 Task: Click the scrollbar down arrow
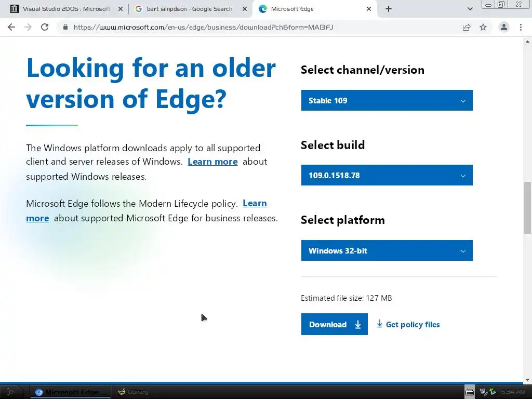528,380
